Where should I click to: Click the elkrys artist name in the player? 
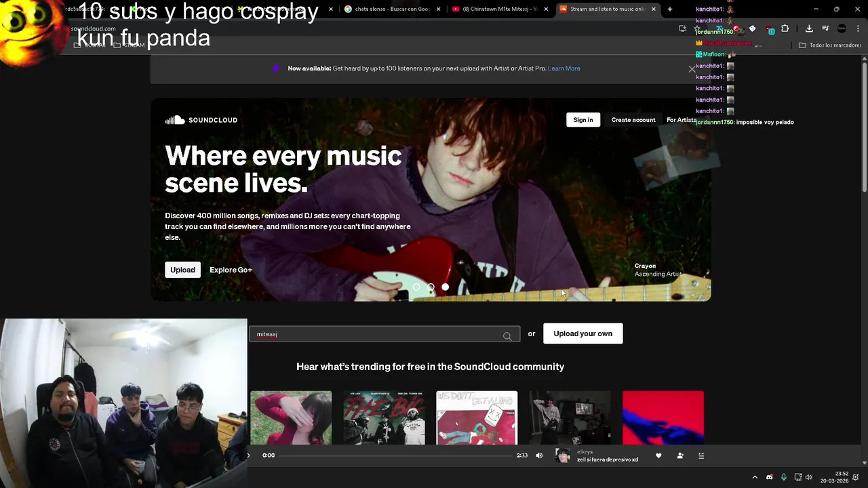(x=585, y=451)
